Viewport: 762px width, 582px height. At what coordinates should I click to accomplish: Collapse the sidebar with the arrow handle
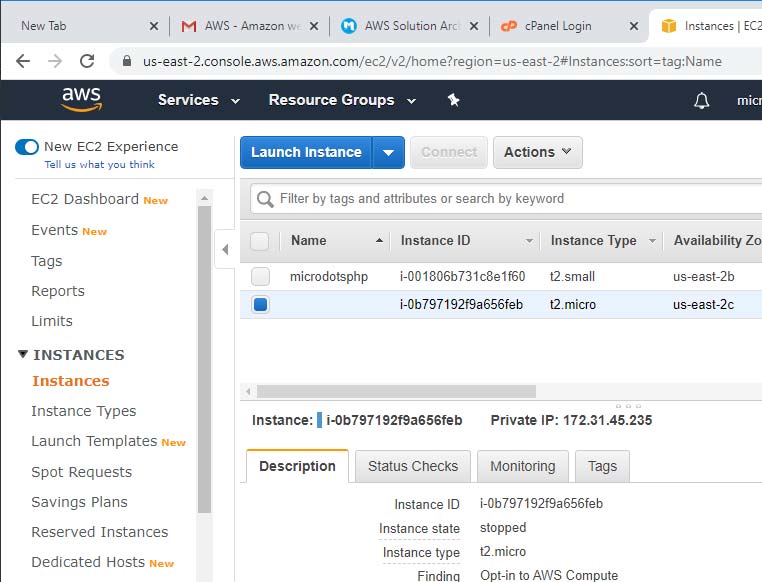225,249
